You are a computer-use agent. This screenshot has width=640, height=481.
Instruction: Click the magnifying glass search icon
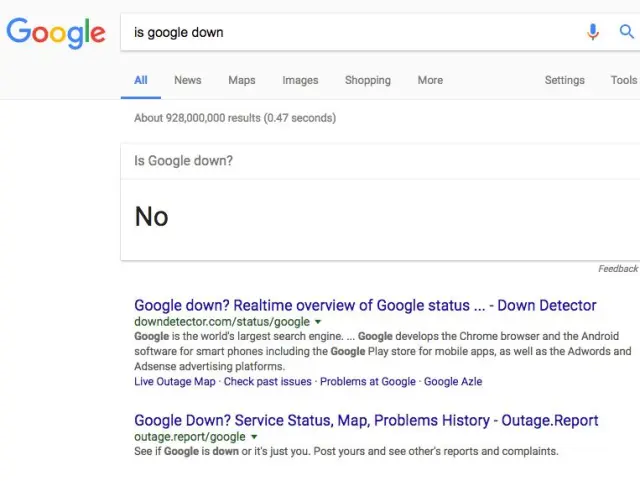(626, 31)
